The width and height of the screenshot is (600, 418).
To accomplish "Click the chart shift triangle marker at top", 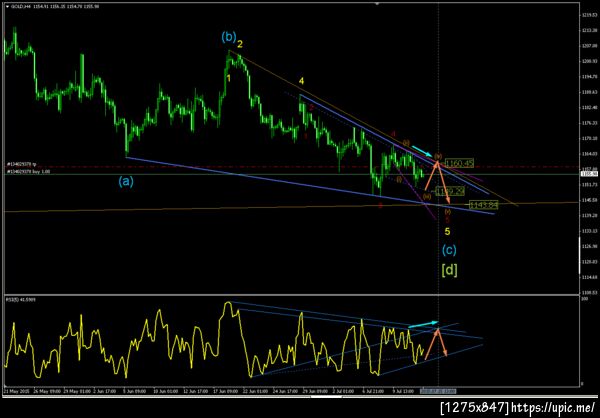I will 377,3.
